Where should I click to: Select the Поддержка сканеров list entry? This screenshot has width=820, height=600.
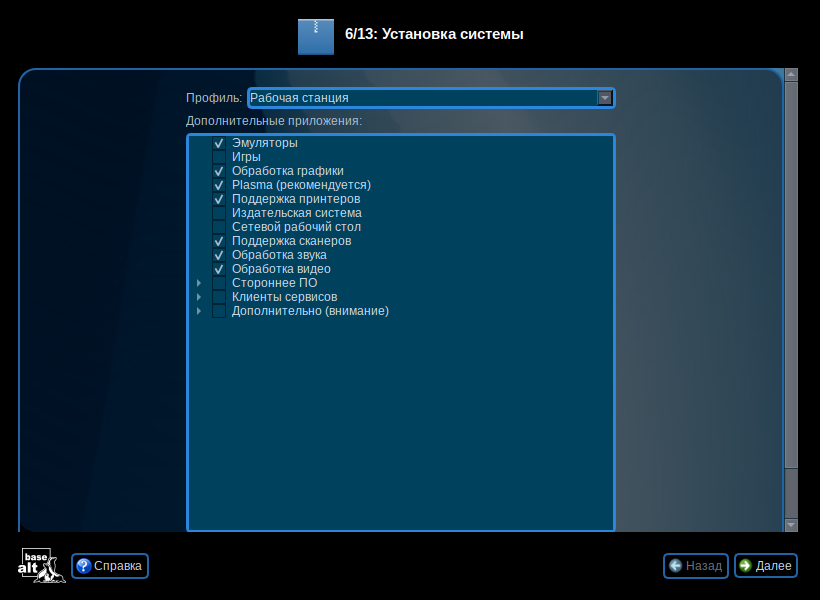tap(291, 241)
